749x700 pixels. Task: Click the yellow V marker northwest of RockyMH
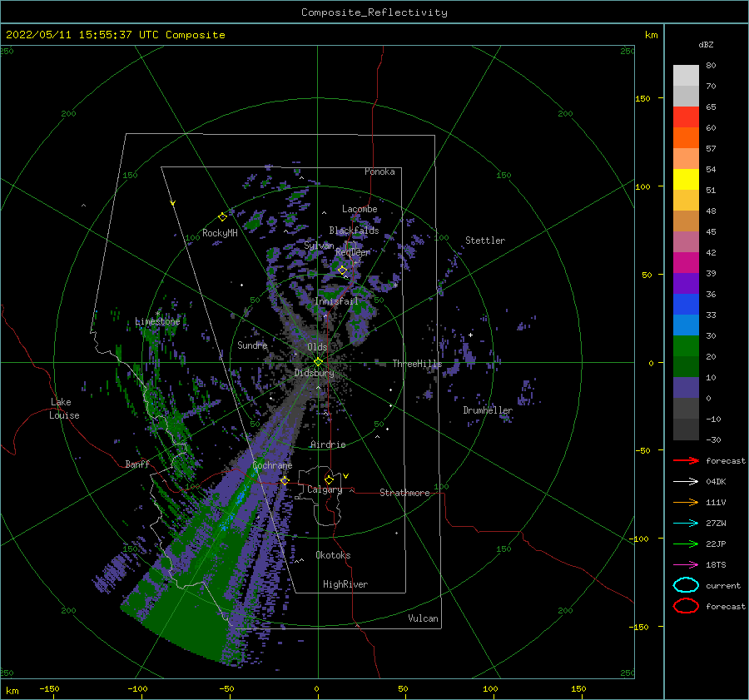coord(173,203)
